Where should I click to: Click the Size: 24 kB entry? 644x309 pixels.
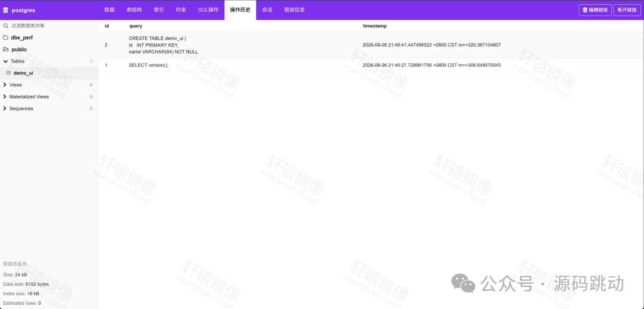point(15,274)
